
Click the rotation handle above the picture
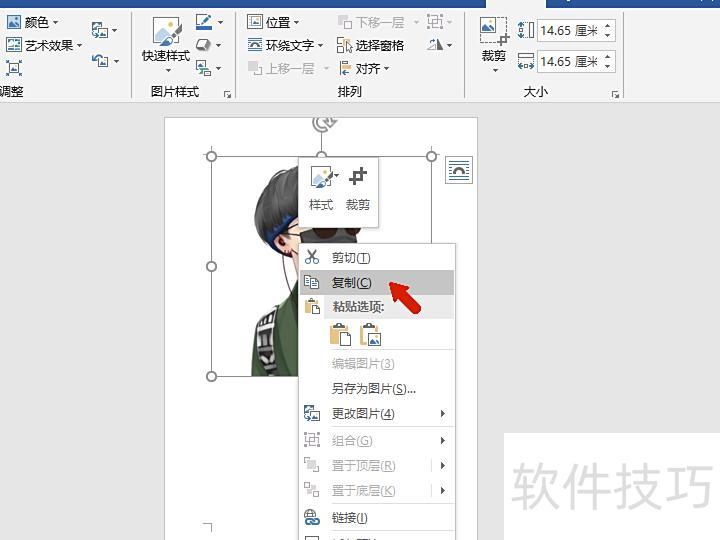322,123
